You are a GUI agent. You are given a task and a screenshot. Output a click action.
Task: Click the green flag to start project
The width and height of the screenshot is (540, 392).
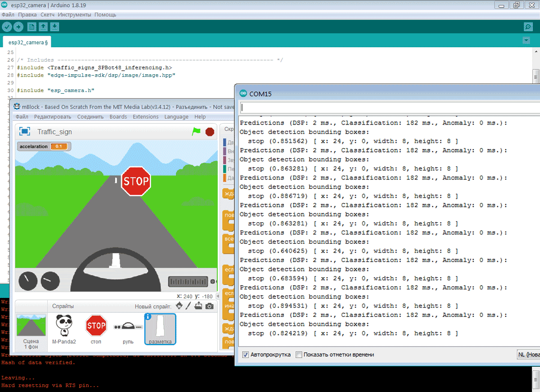tap(196, 131)
